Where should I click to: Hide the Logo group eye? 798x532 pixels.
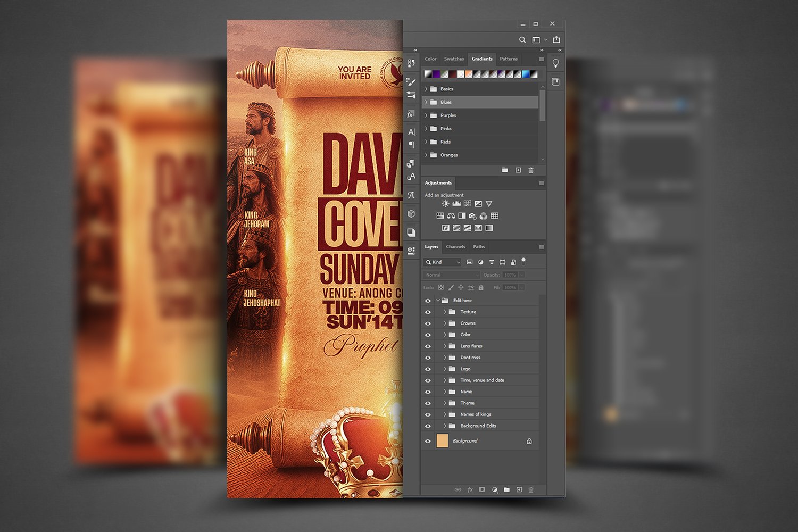pyautogui.click(x=428, y=369)
